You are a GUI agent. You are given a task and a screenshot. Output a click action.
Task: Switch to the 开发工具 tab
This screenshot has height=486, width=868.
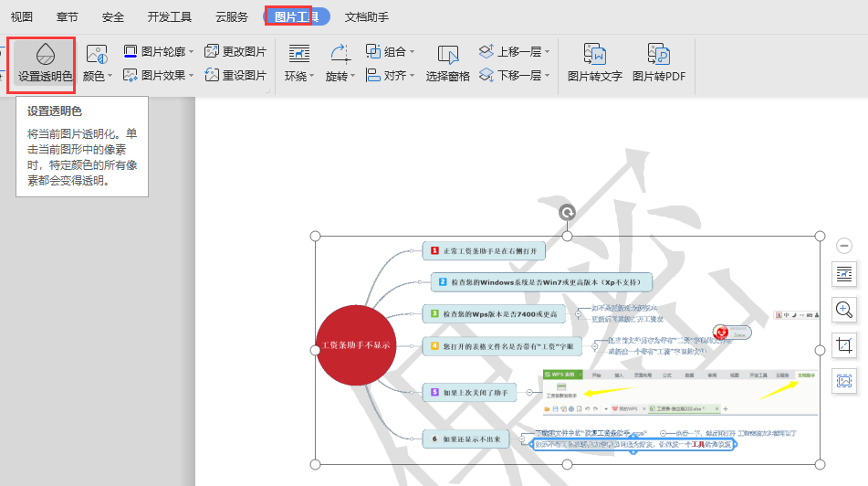click(x=169, y=16)
